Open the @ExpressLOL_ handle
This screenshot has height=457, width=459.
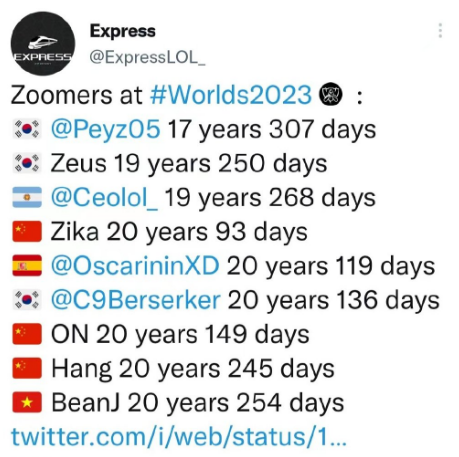147,57
